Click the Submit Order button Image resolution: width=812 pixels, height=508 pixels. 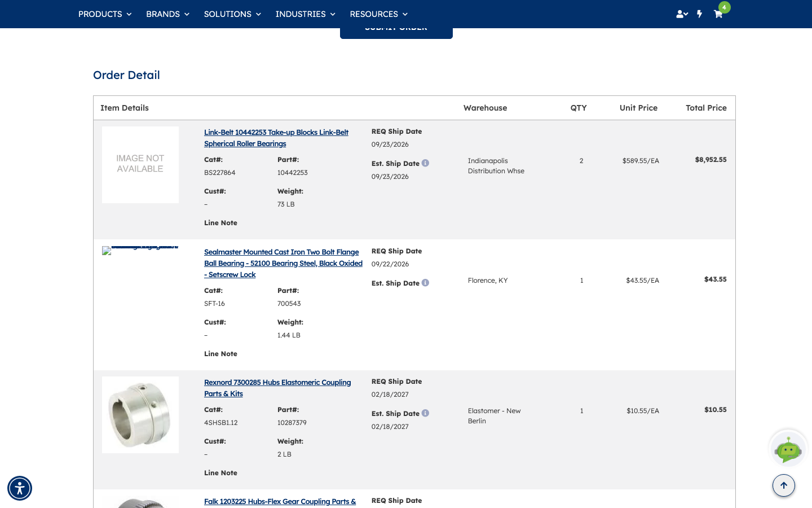[x=396, y=33]
